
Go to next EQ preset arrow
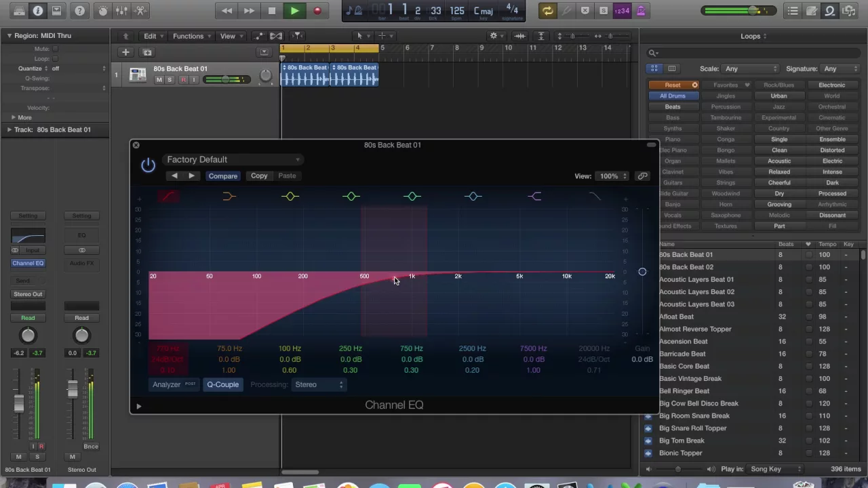coord(191,176)
